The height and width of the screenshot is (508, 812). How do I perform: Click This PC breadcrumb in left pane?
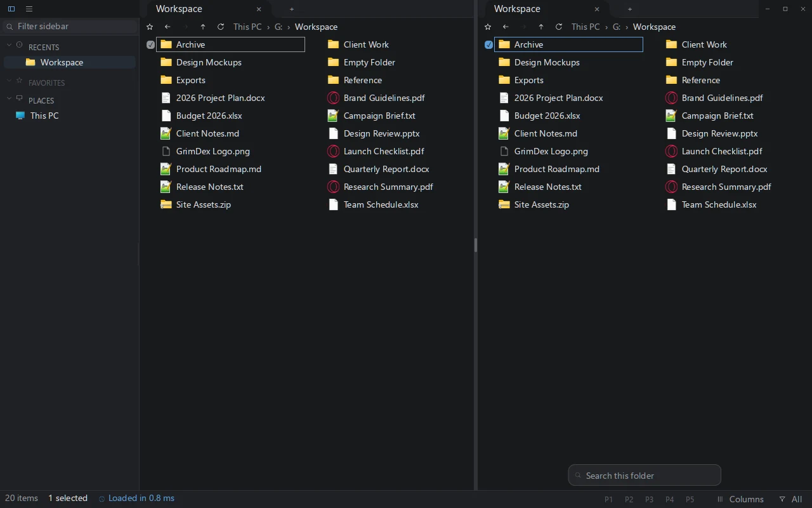pos(247,27)
